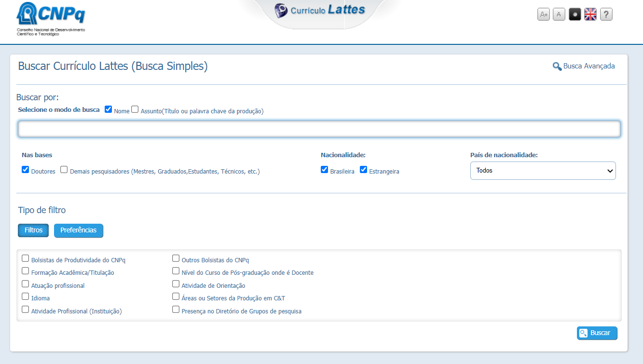Enable the Idioma filter checkbox
This screenshot has width=643, height=364.
(x=26, y=297)
